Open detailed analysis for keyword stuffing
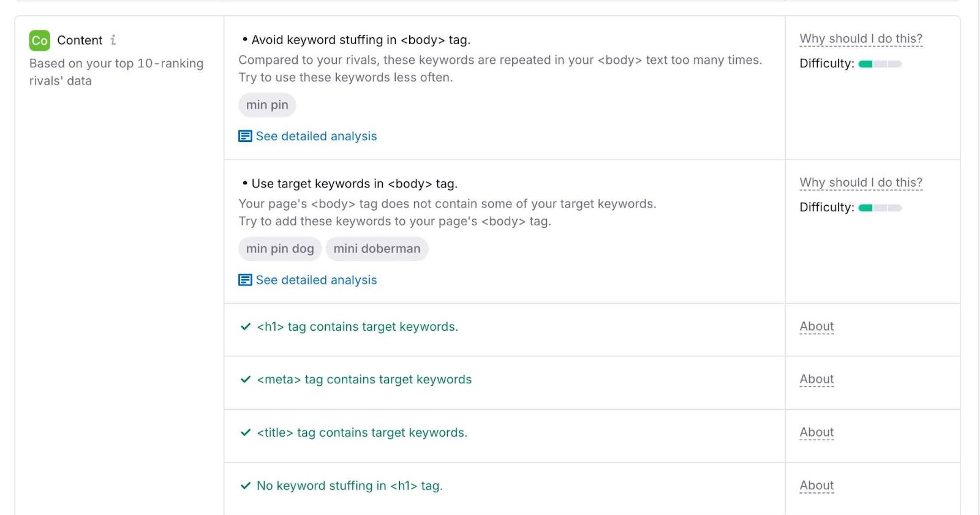 point(316,136)
